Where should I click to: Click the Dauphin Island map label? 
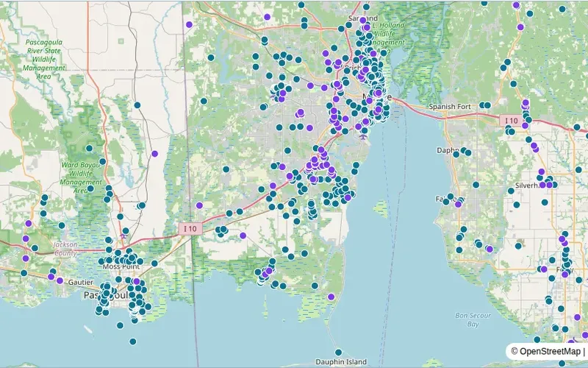click(x=341, y=362)
